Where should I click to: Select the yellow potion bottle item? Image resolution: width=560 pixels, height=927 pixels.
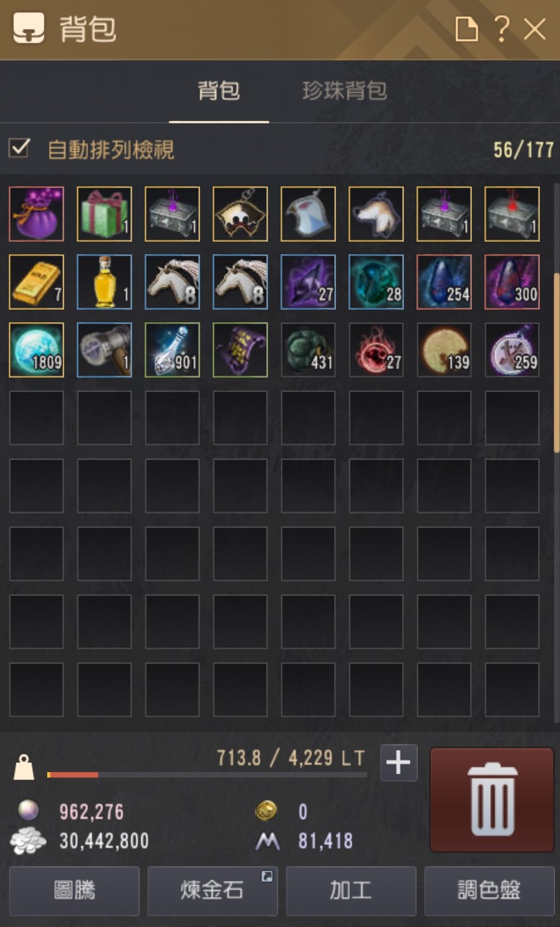pyautogui.click(x=104, y=282)
